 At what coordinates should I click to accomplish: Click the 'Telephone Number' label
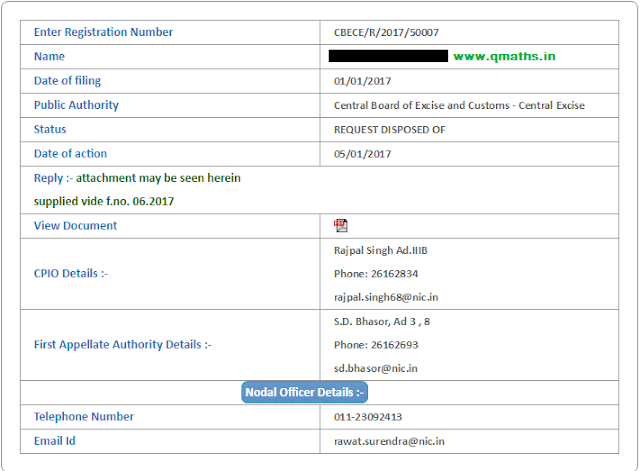84,417
